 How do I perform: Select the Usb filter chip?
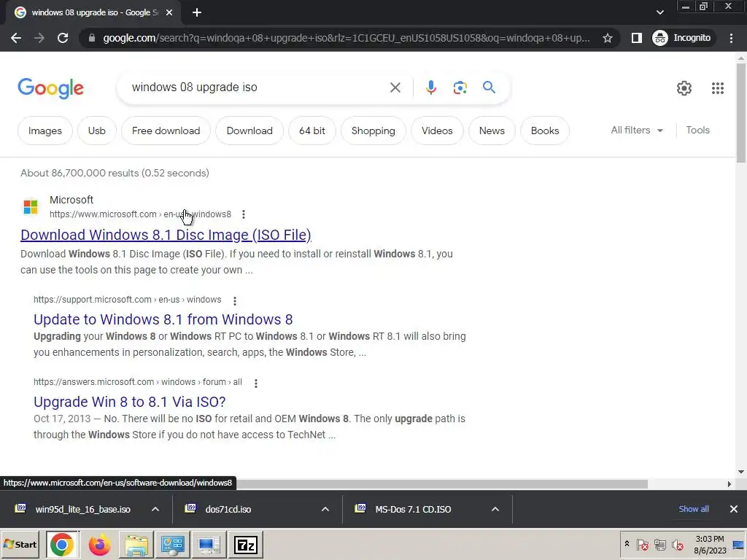point(97,131)
